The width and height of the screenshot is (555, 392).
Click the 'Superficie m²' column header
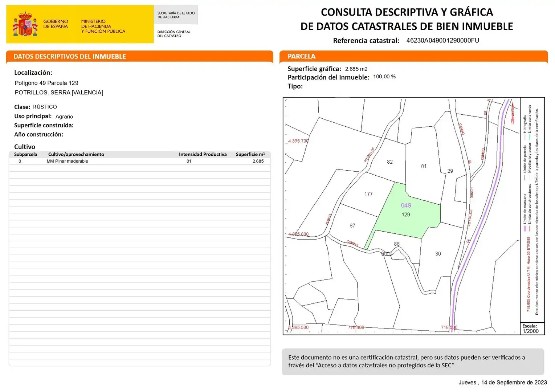[250, 154]
